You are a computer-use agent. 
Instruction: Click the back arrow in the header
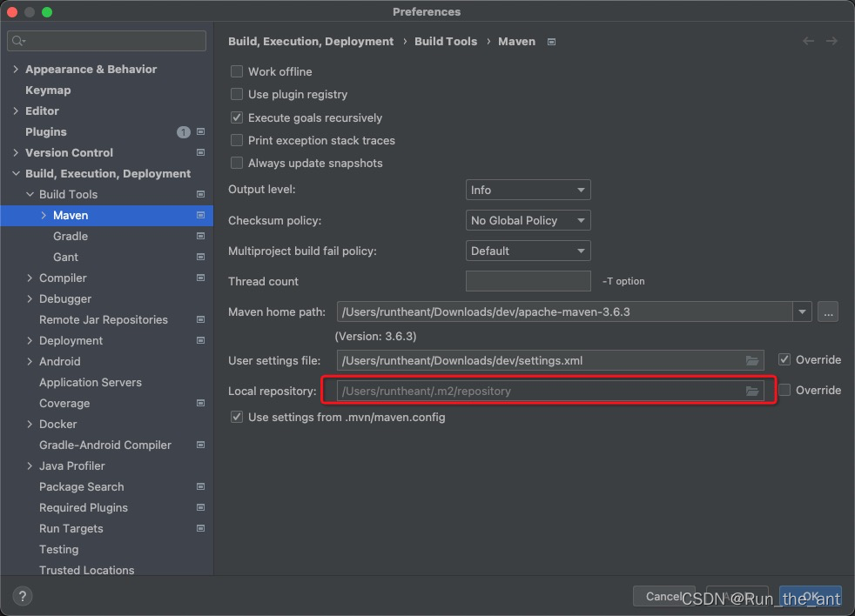point(808,41)
